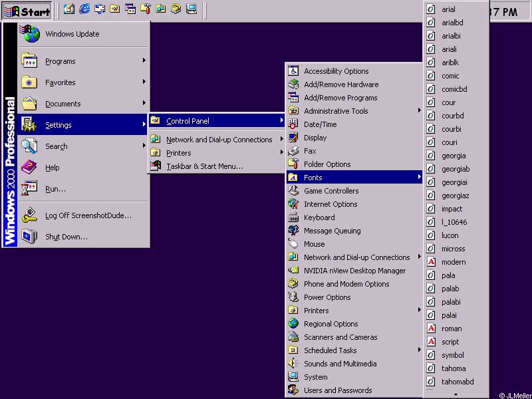Viewport: 532px width, 399px height.
Task: Click the Keyboard icon in Control Panel menu
Action: [293, 217]
